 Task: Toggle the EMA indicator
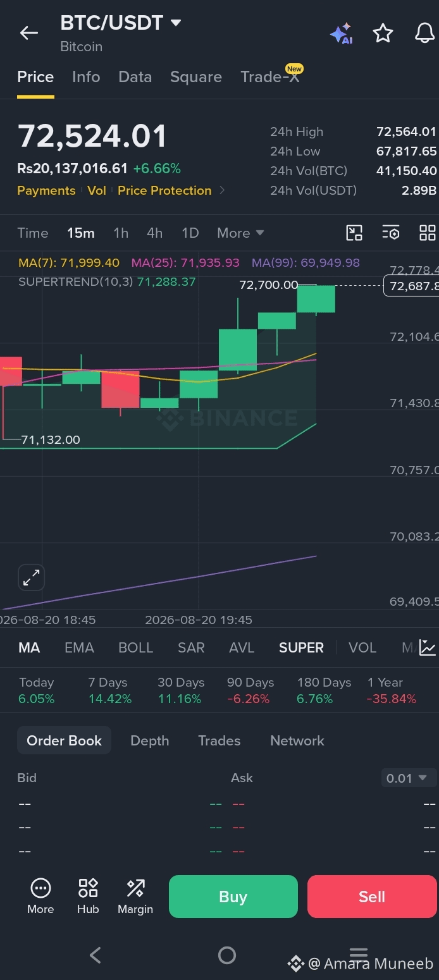80,647
